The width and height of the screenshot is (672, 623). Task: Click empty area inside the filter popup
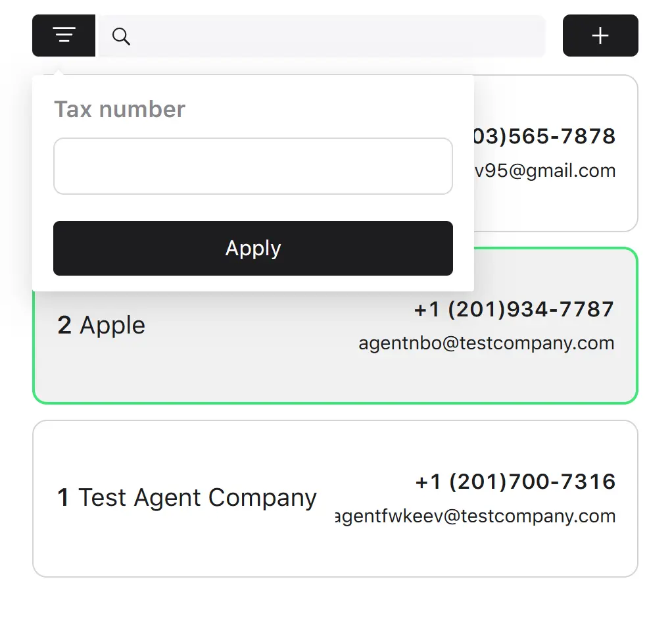tap(253, 208)
